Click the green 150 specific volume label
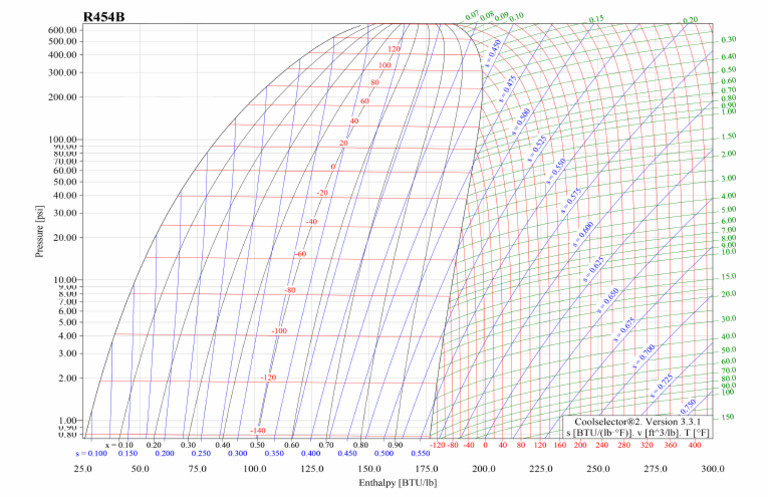The width and height of the screenshot is (768, 497). point(728,417)
